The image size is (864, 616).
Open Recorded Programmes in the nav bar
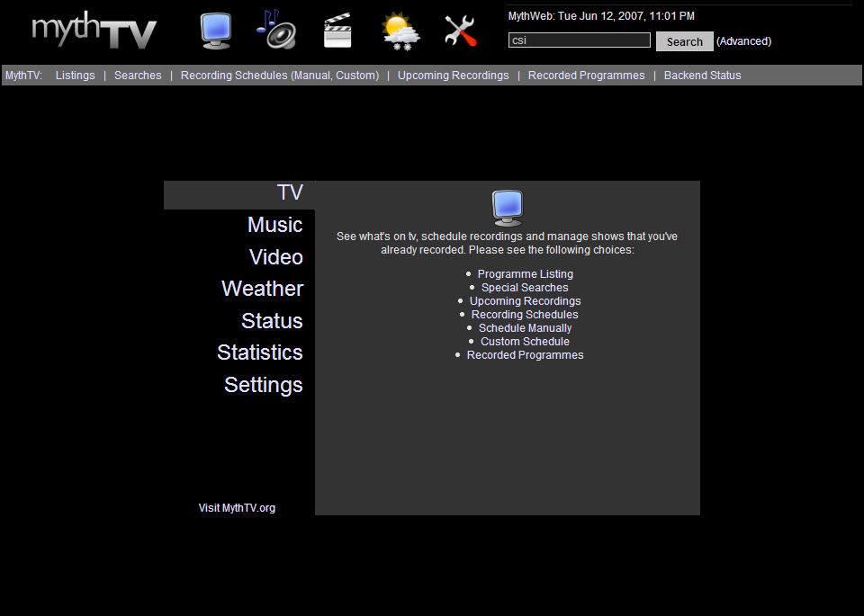click(586, 76)
